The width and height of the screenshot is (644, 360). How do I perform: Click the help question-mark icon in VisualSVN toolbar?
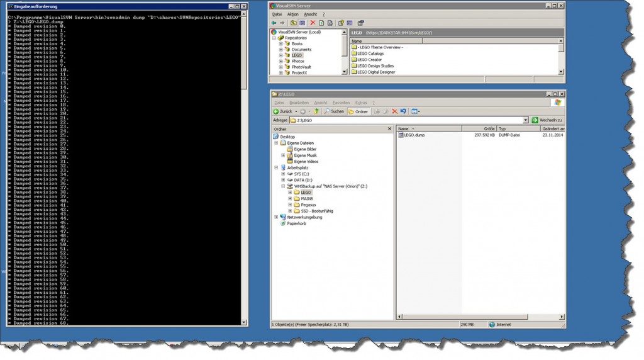point(341,23)
